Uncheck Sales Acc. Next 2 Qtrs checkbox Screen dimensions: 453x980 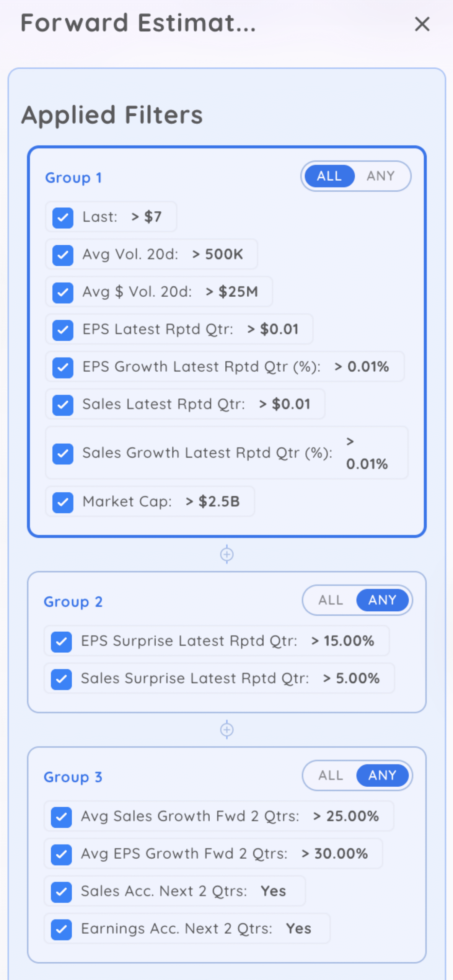click(x=61, y=892)
